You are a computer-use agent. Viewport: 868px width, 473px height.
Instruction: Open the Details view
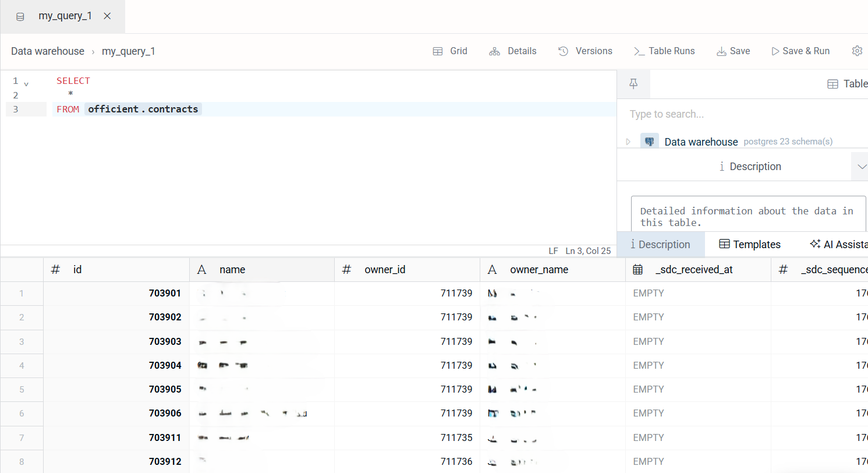513,51
